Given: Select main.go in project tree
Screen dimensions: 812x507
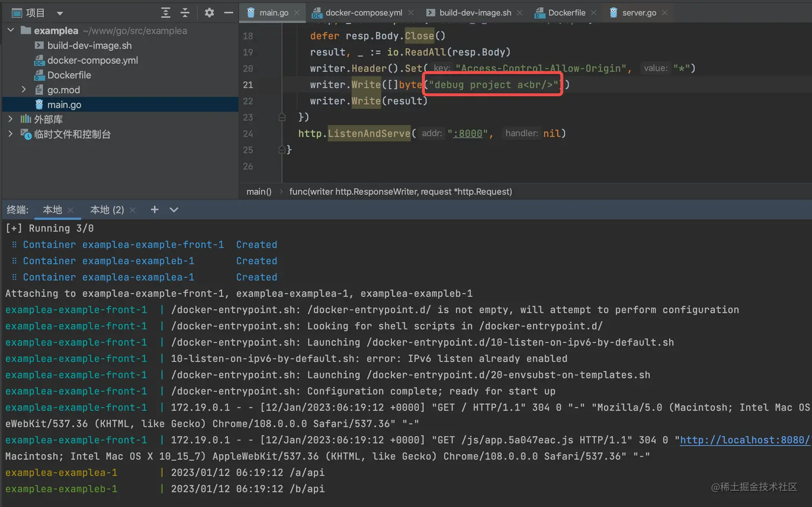Looking at the screenshot, I should [64, 105].
